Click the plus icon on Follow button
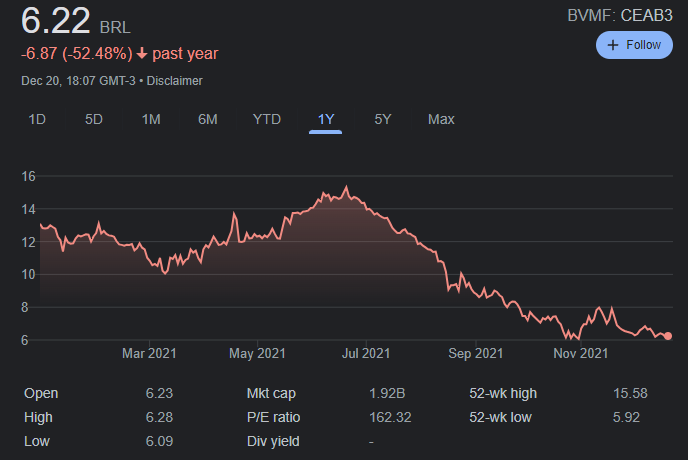Image resolution: width=688 pixels, height=460 pixels. coord(613,45)
